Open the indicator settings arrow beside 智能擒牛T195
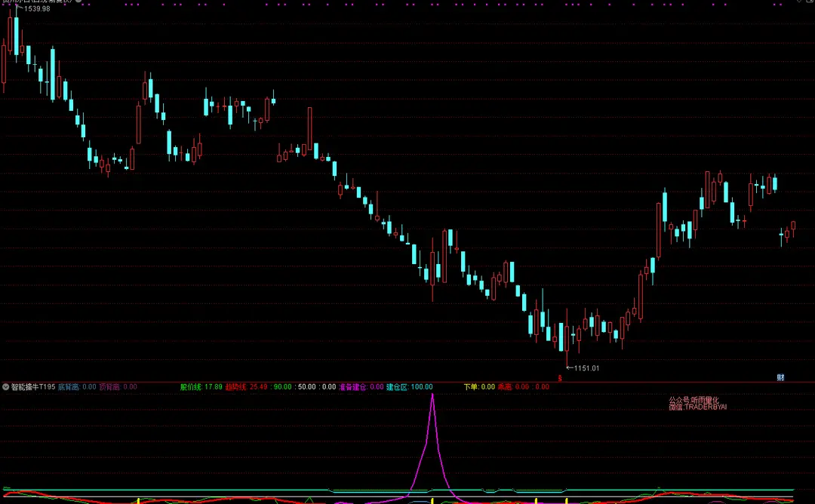 click(x=6, y=387)
